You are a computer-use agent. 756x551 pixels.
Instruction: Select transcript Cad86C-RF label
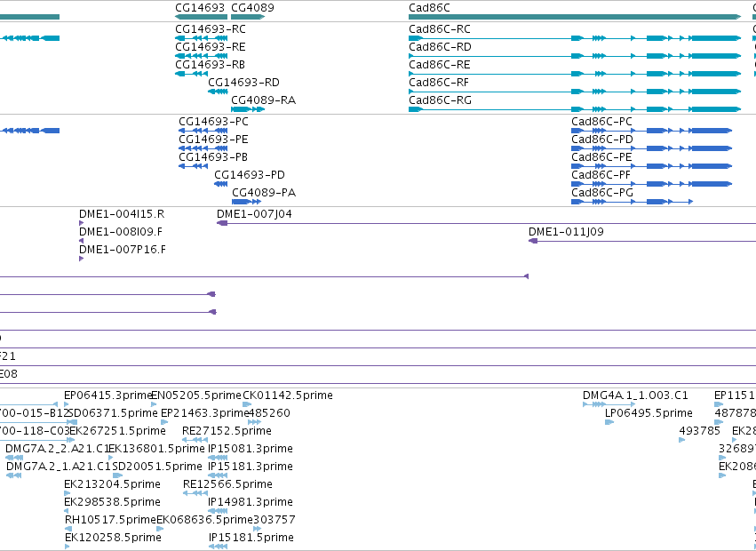tap(439, 83)
